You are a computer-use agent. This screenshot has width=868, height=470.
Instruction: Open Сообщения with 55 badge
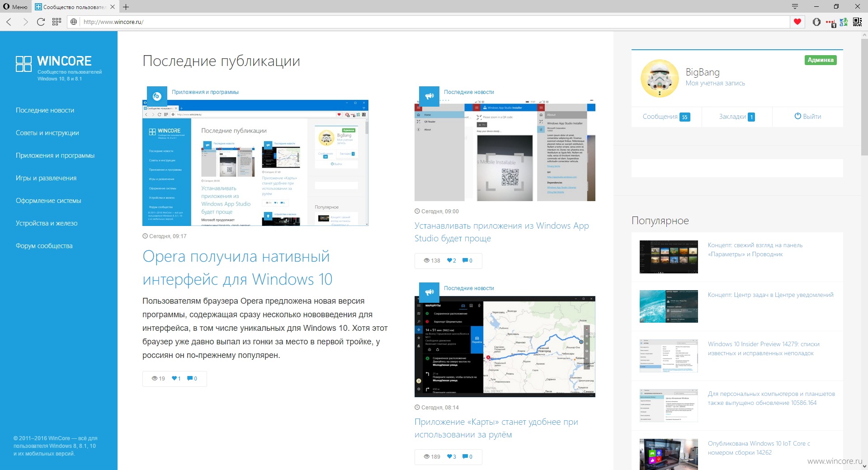coord(666,117)
